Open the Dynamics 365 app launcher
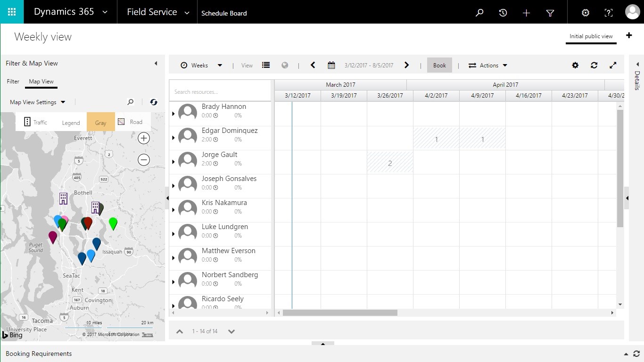Screen dimensions: 644x362 tap(12, 12)
